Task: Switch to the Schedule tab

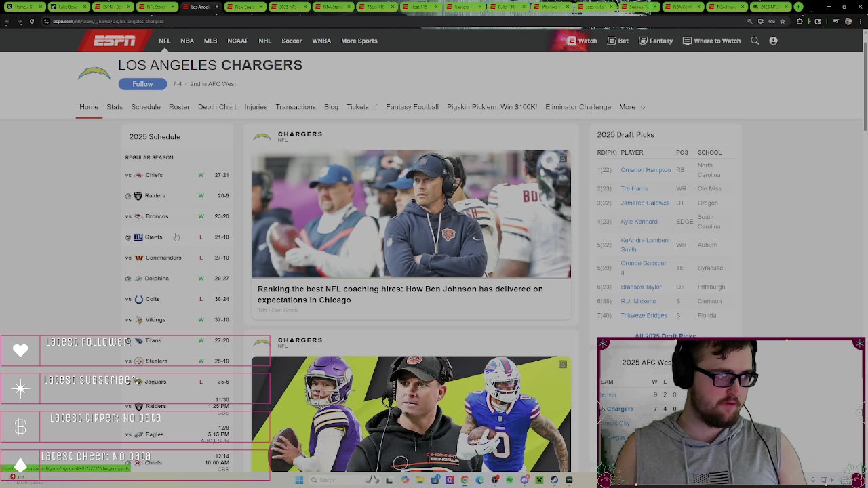Action: (x=146, y=107)
